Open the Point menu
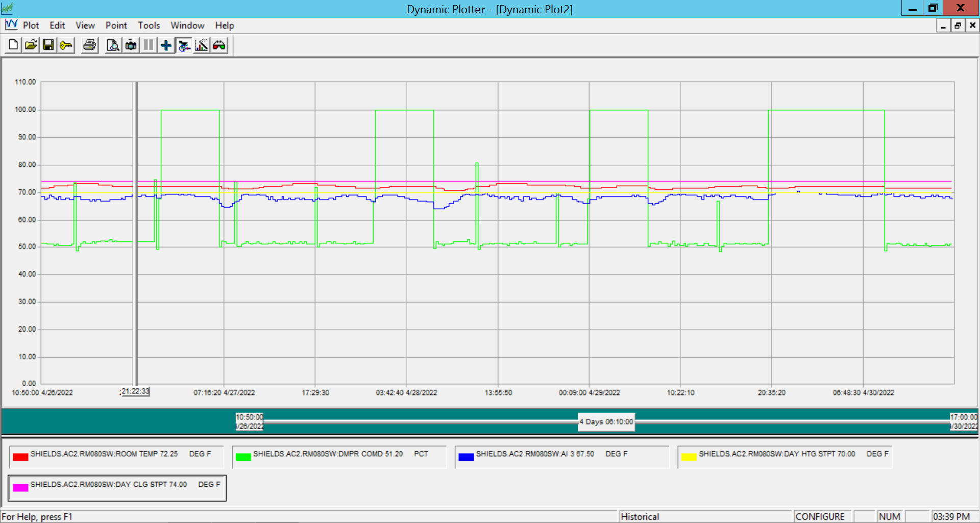 click(x=116, y=25)
